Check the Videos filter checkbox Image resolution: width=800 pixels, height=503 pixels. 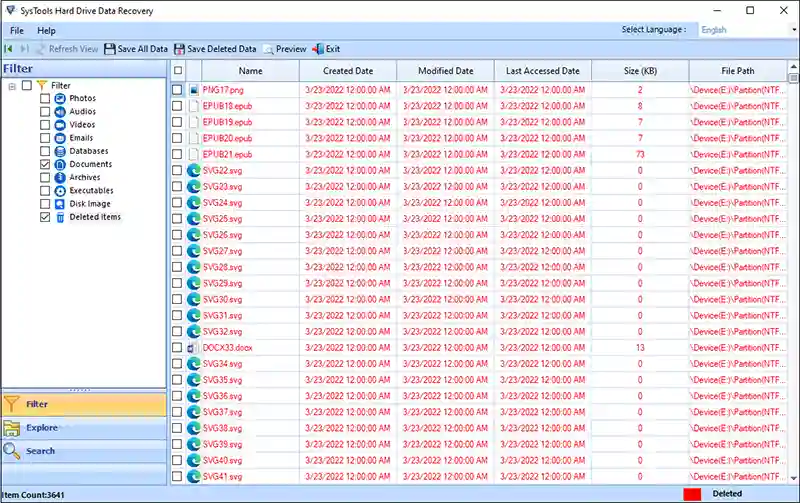tap(45, 125)
